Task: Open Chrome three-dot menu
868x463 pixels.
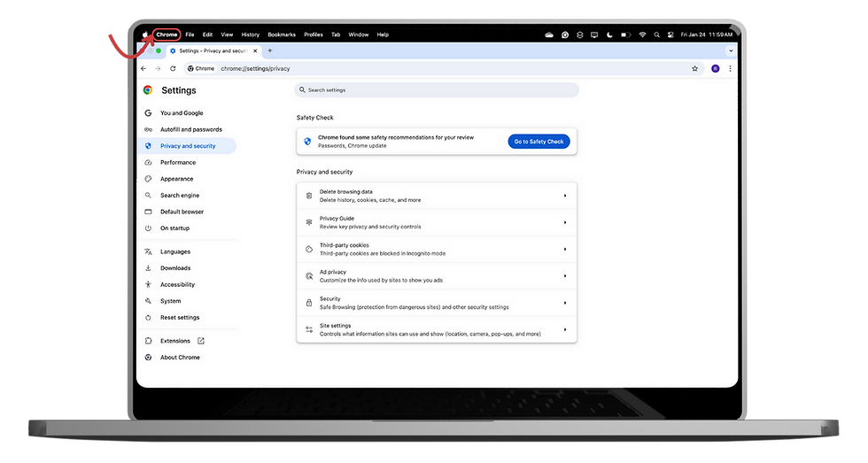Action: pos(730,68)
